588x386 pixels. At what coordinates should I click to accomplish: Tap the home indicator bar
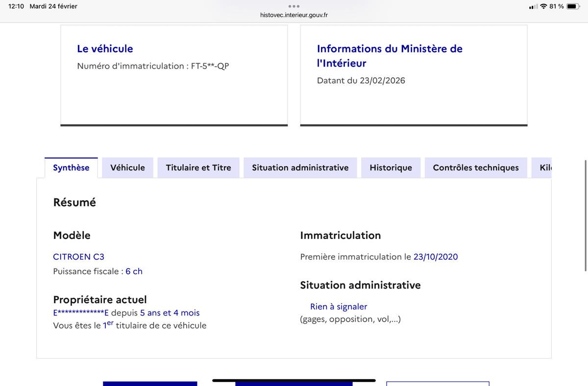coord(294,381)
